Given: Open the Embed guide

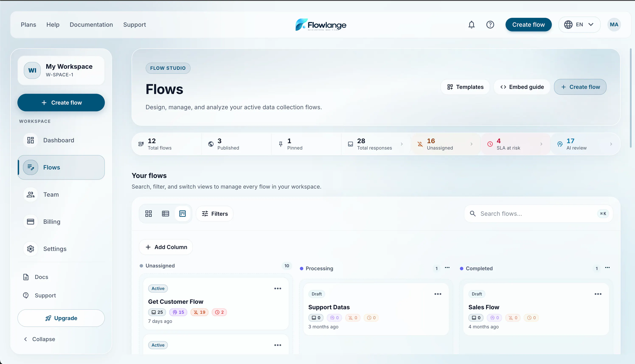Looking at the screenshot, I should pyautogui.click(x=522, y=87).
